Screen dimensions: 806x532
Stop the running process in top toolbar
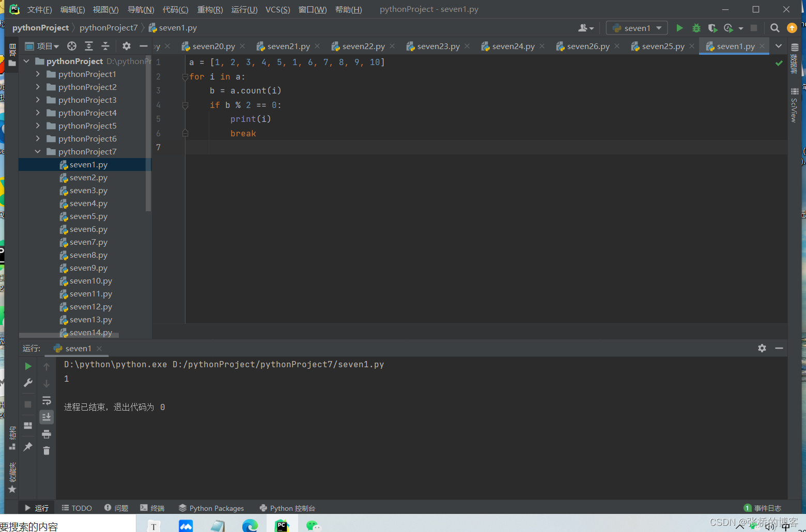pos(754,28)
